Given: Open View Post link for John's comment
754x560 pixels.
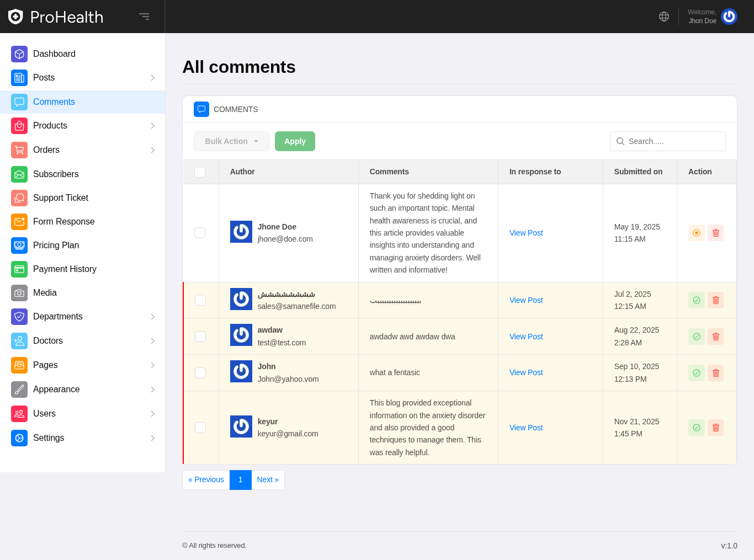Looking at the screenshot, I should click(525, 373).
